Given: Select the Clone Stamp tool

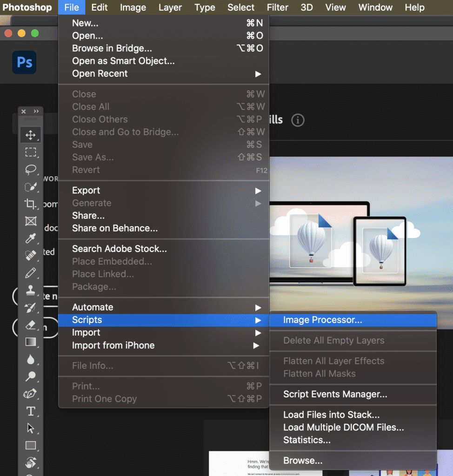Looking at the screenshot, I should (x=30, y=290).
